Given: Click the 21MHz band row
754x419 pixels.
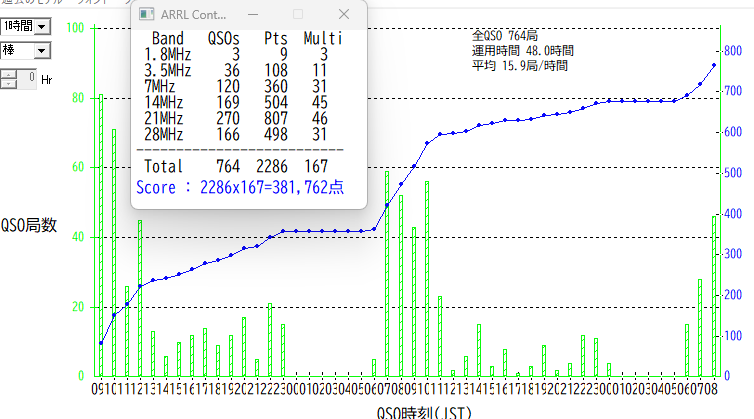Looking at the screenshot, I should pos(240,118).
